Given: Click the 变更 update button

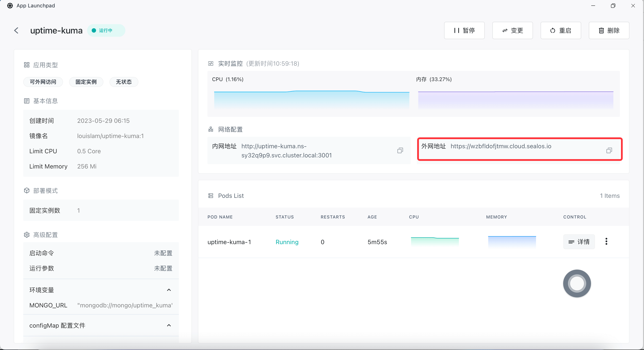Looking at the screenshot, I should [513, 30].
